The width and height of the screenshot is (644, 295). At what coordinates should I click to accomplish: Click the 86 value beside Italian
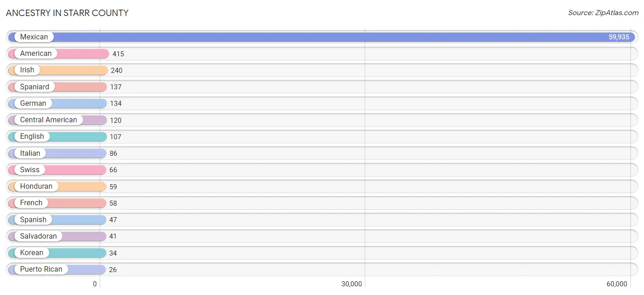[114, 153]
